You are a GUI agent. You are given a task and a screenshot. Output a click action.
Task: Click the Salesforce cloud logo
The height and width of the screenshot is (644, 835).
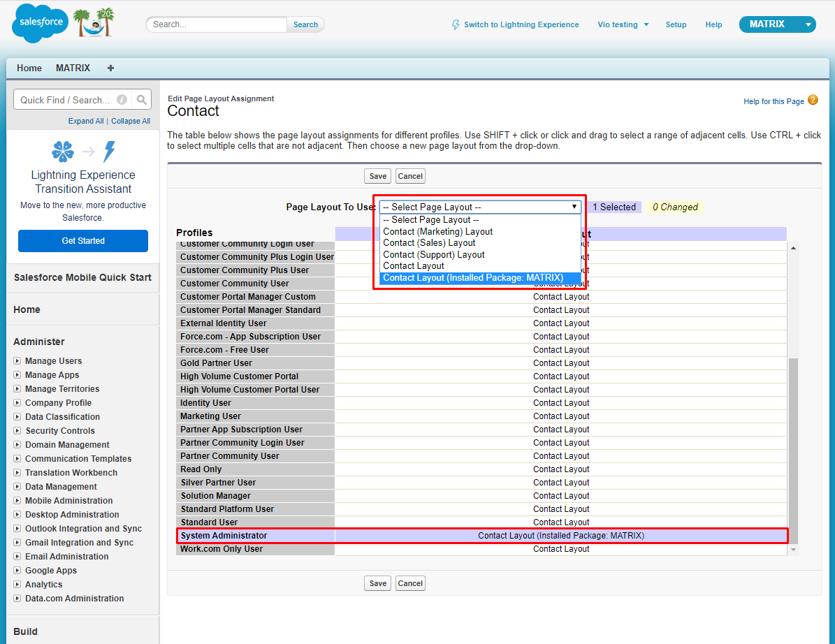click(x=40, y=23)
